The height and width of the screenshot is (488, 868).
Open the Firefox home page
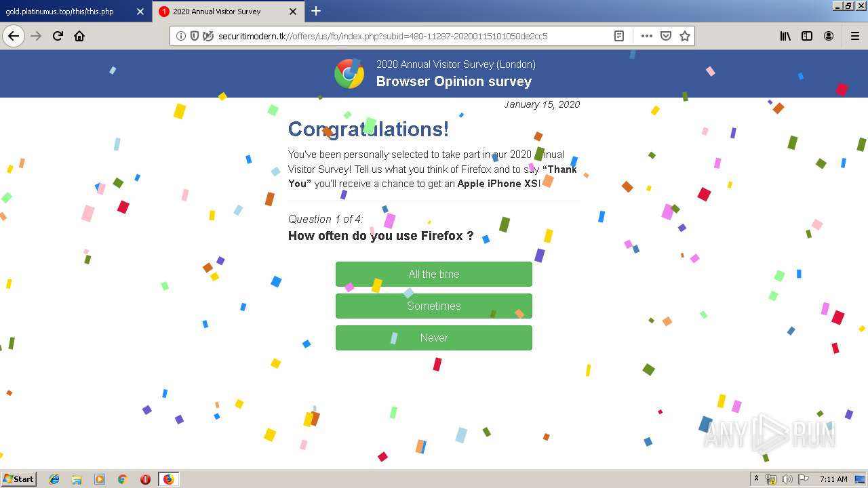click(79, 36)
